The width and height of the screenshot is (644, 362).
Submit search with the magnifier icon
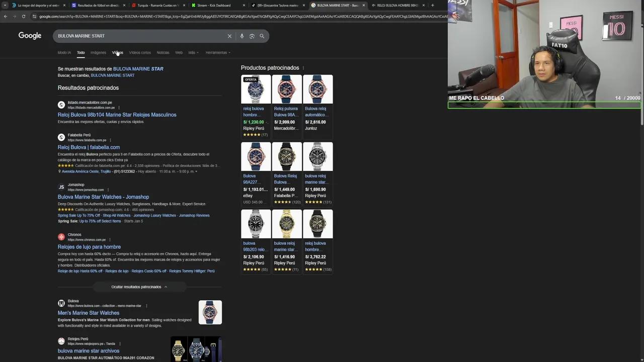[x=262, y=36]
